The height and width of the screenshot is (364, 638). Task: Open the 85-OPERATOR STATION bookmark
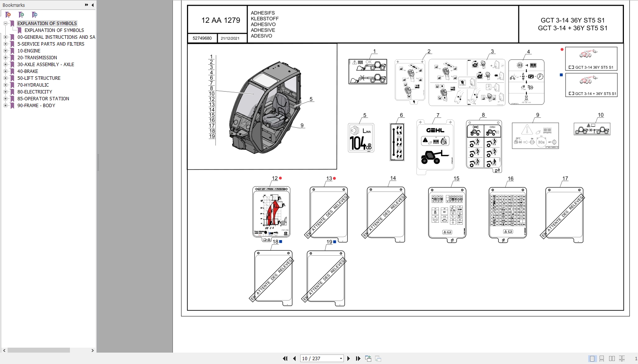pyautogui.click(x=43, y=98)
